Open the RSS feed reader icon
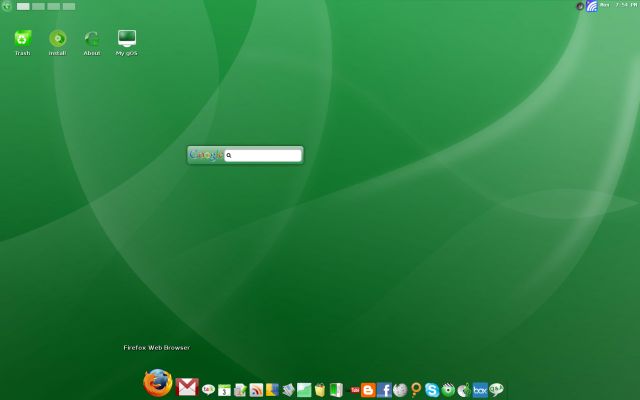The image size is (640, 400). [256, 390]
